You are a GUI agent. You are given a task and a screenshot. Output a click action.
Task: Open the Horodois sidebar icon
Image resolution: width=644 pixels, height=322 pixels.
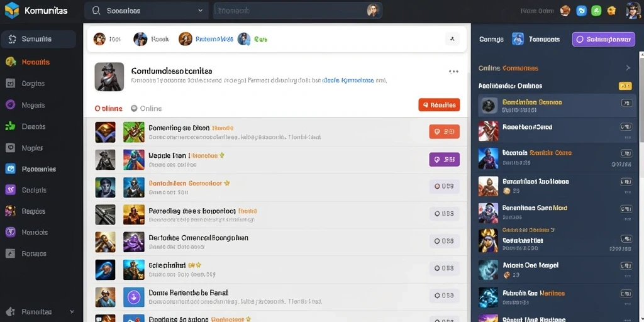pyautogui.click(x=11, y=232)
